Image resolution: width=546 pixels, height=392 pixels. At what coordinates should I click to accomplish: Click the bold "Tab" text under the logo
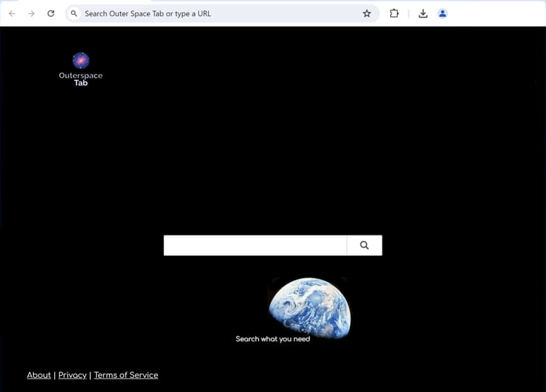tap(81, 83)
